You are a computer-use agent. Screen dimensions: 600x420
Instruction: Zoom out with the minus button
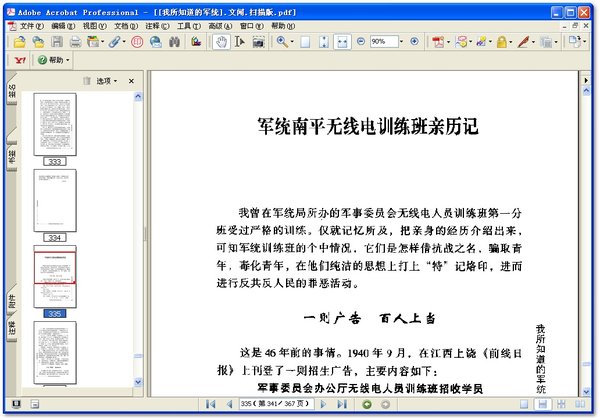(x=360, y=41)
